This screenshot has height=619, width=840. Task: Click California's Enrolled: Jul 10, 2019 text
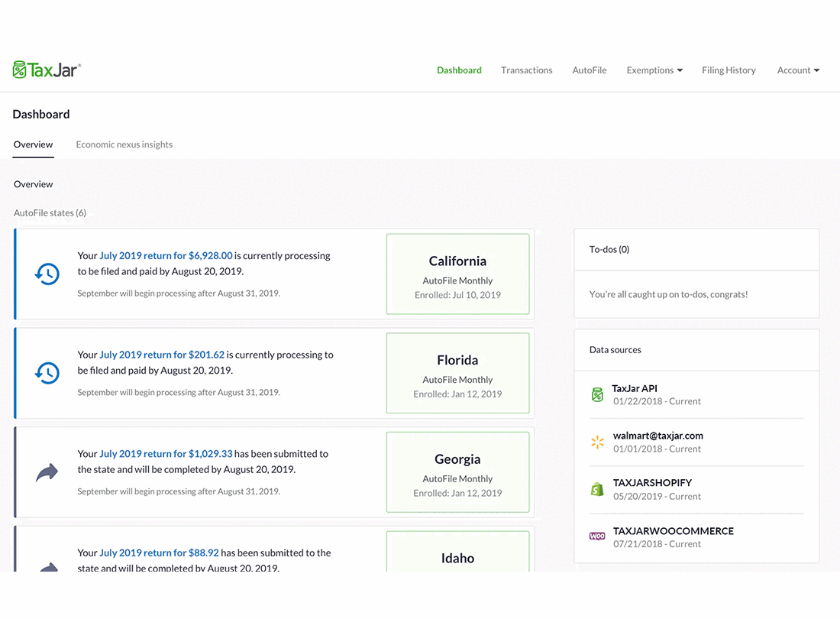coord(457,295)
